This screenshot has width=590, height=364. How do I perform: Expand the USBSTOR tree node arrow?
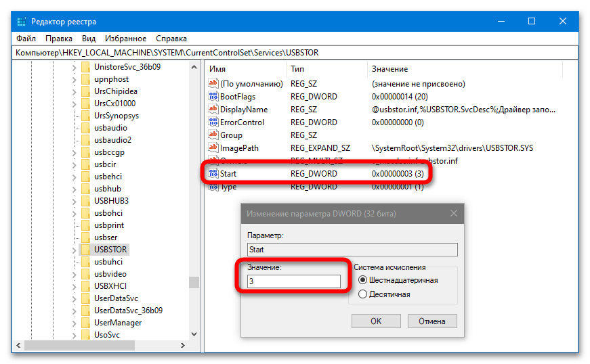coord(74,250)
